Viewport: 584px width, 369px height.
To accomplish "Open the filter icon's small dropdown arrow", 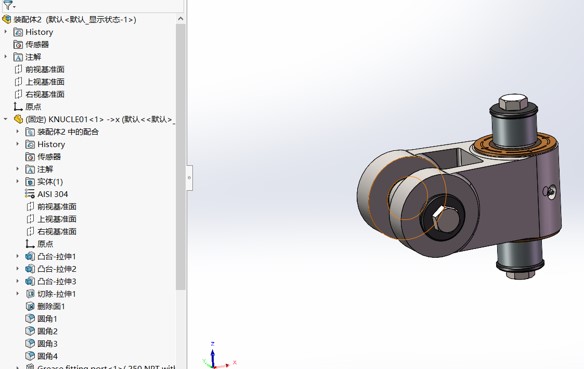I will coord(14,6).
